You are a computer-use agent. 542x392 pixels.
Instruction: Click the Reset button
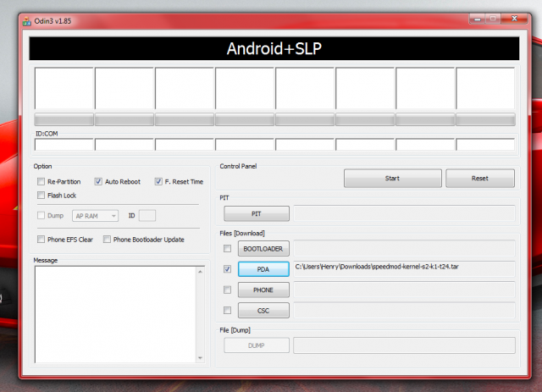pos(480,179)
